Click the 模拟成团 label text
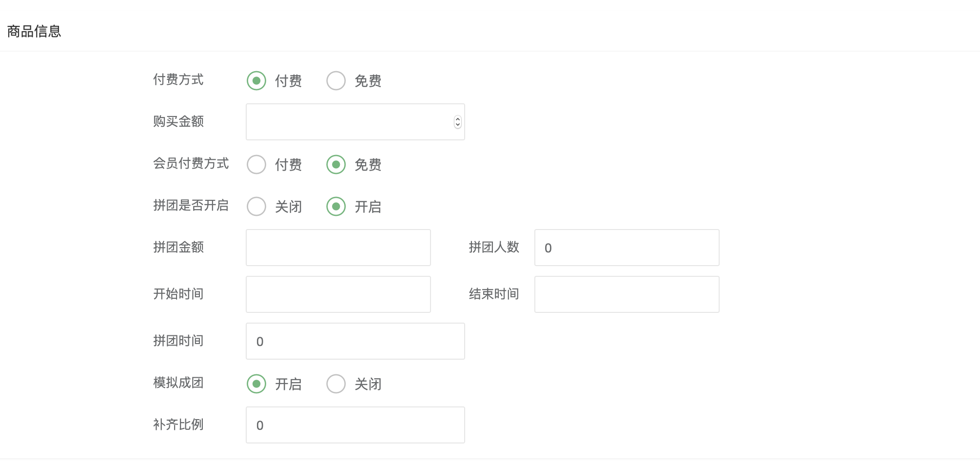 178,383
